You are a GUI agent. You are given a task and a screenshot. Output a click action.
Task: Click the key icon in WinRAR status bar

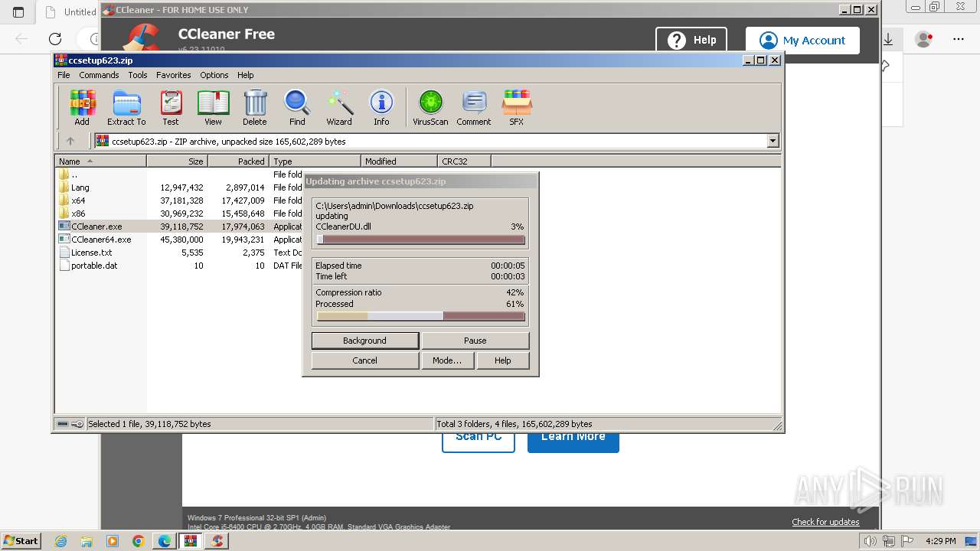(77, 424)
